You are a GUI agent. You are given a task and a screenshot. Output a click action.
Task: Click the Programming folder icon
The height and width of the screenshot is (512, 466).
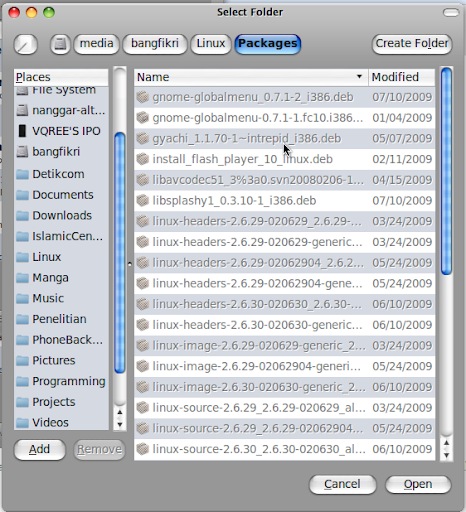pyautogui.click(x=22, y=381)
